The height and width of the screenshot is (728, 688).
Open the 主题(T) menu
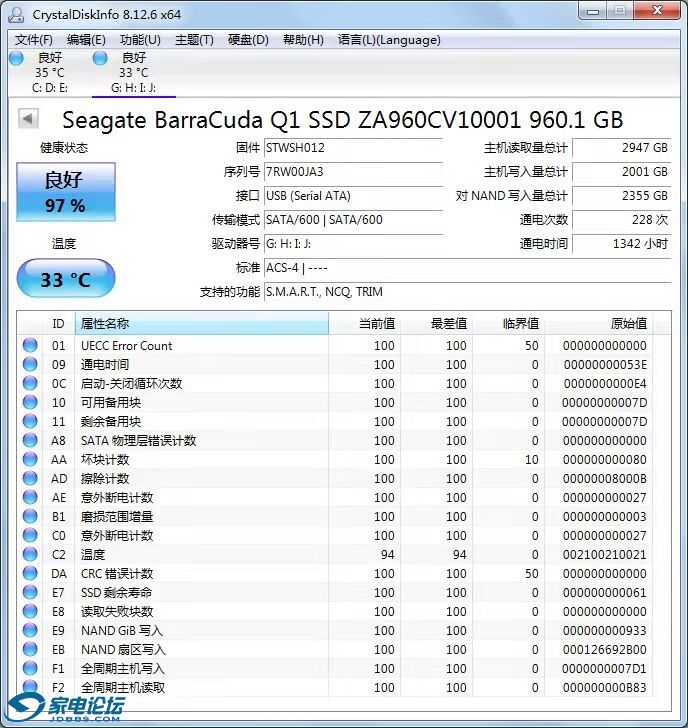tap(194, 40)
